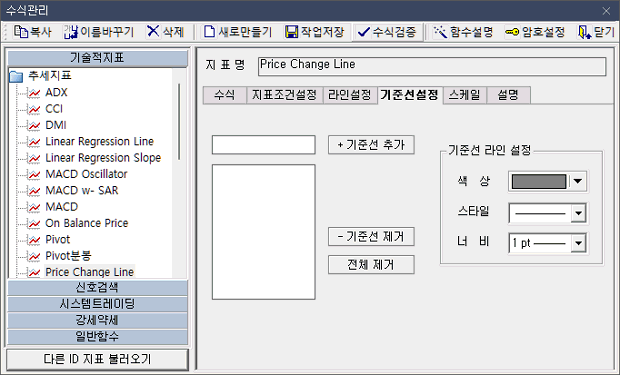Click the empty baseline list box
The height and width of the screenshot is (375, 620).
pyautogui.click(x=264, y=232)
